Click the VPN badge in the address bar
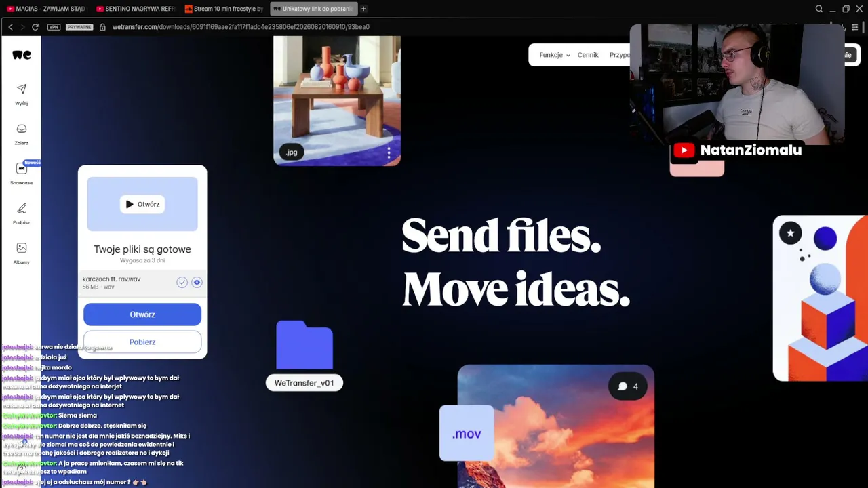 (x=54, y=27)
